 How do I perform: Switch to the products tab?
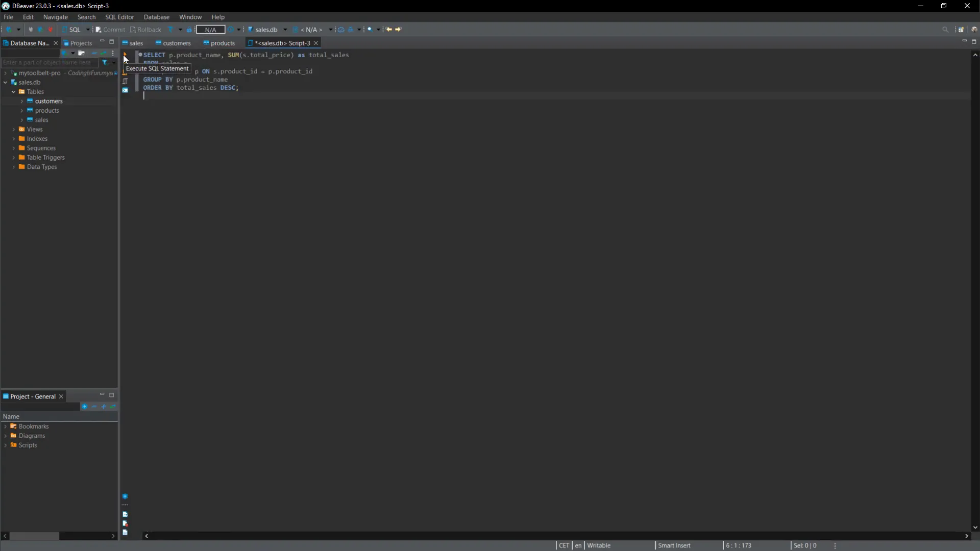tap(222, 43)
